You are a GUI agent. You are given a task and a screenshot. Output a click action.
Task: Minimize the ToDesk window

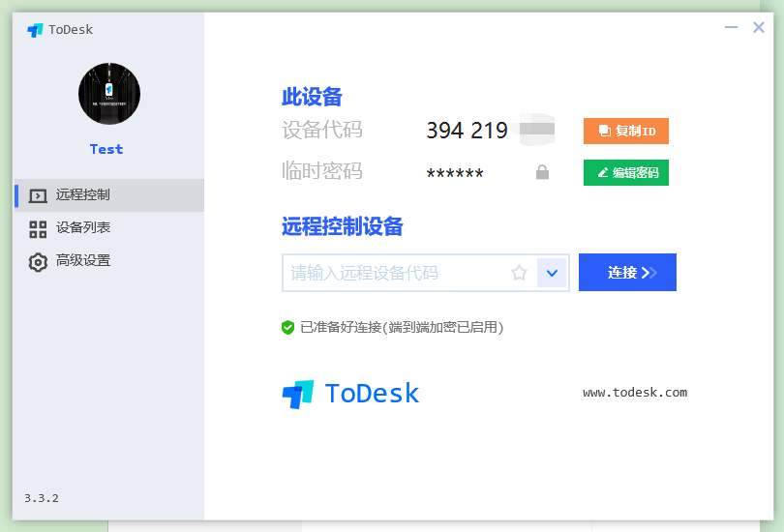[x=731, y=27]
